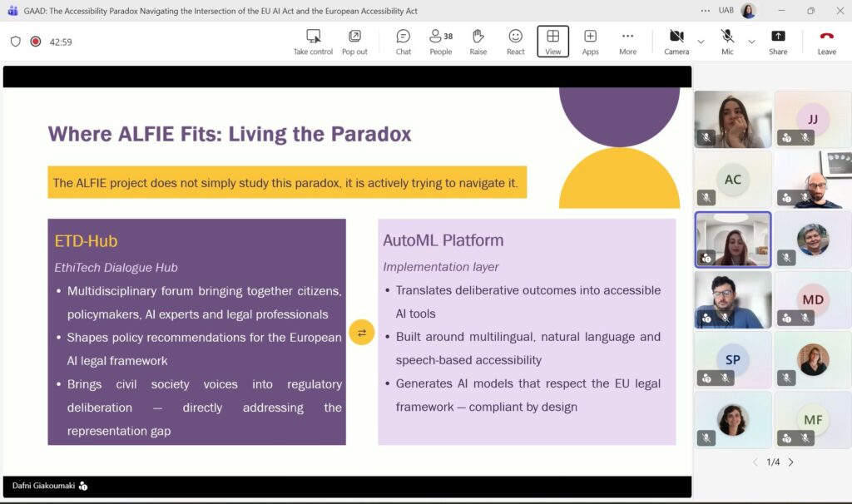Select the SP participant tile
The height and width of the screenshot is (504, 852).
coord(733,359)
